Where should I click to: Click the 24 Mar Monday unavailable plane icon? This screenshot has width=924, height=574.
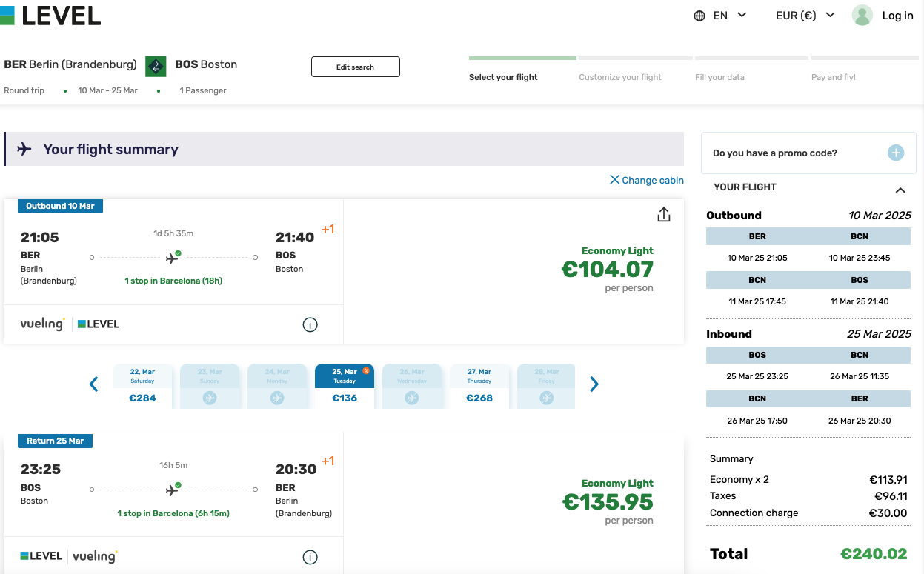(277, 398)
